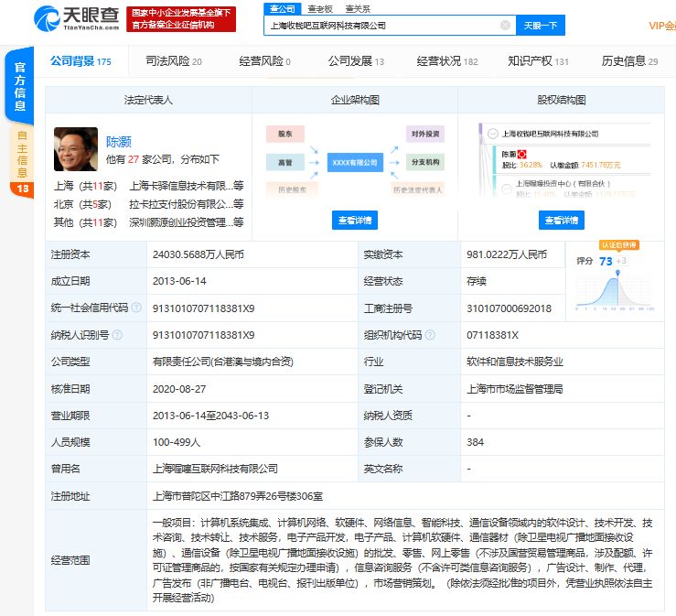Image resolution: width=676 pixels, height=616 pixels.
Task: Open 拉卡拉支付股份有限公...等 link
Action: click(x=187, y=204)
